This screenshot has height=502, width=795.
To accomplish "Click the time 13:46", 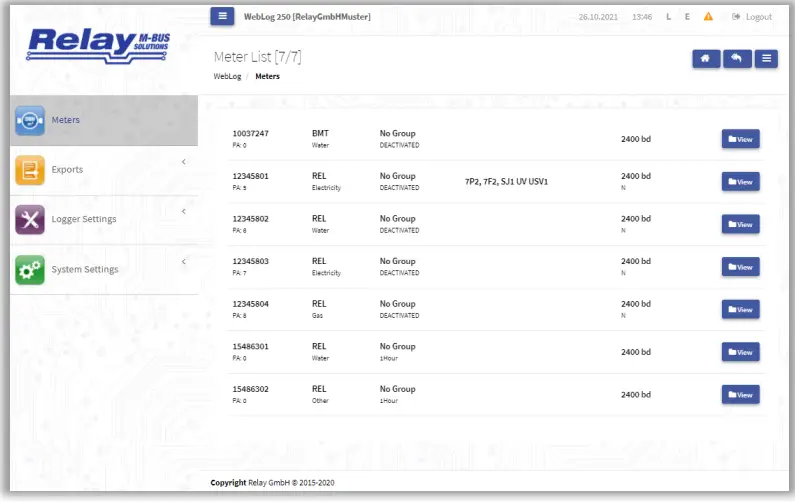I will pyautogui.click(x=642, y=17).
